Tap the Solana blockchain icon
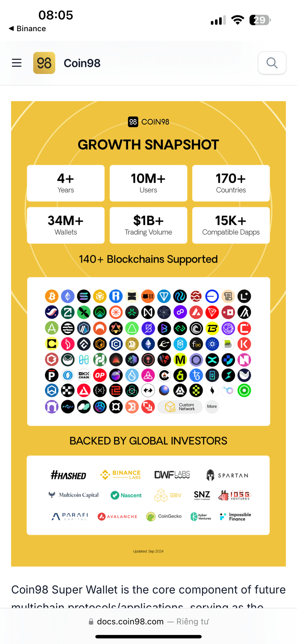Viewport: 297px width, 644px height. point(84,296)
